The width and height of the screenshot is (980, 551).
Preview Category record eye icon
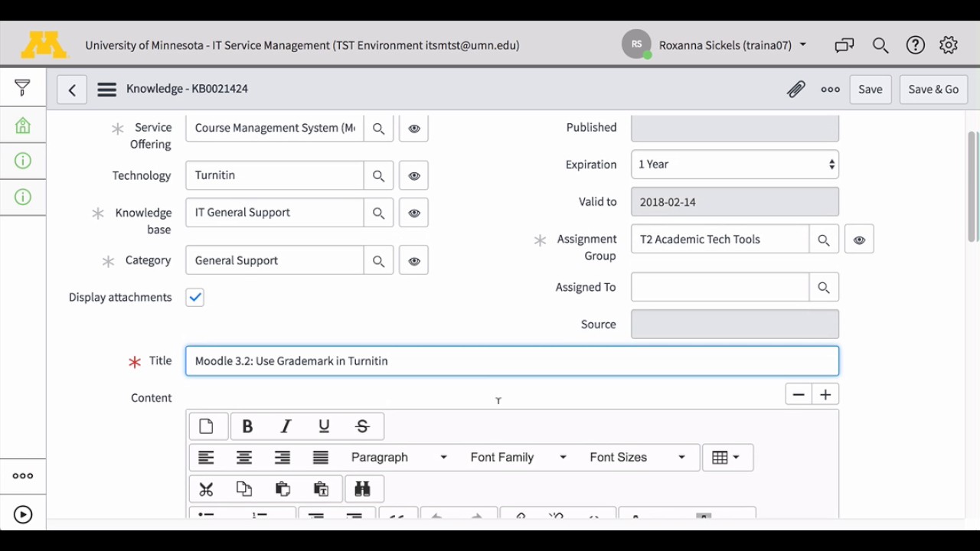(x=413, y=261)
